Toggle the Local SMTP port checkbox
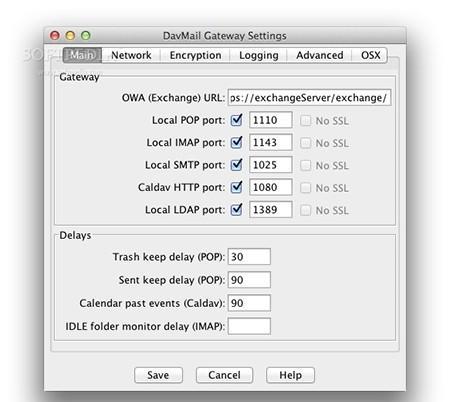The height and width of the screenshot is (402, 450). [x=236, y=165]
